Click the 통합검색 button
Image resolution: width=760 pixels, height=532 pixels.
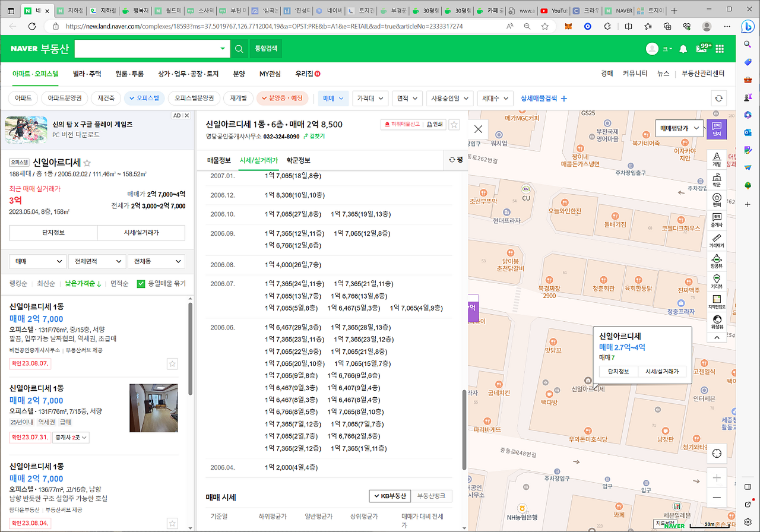(265, 49)
